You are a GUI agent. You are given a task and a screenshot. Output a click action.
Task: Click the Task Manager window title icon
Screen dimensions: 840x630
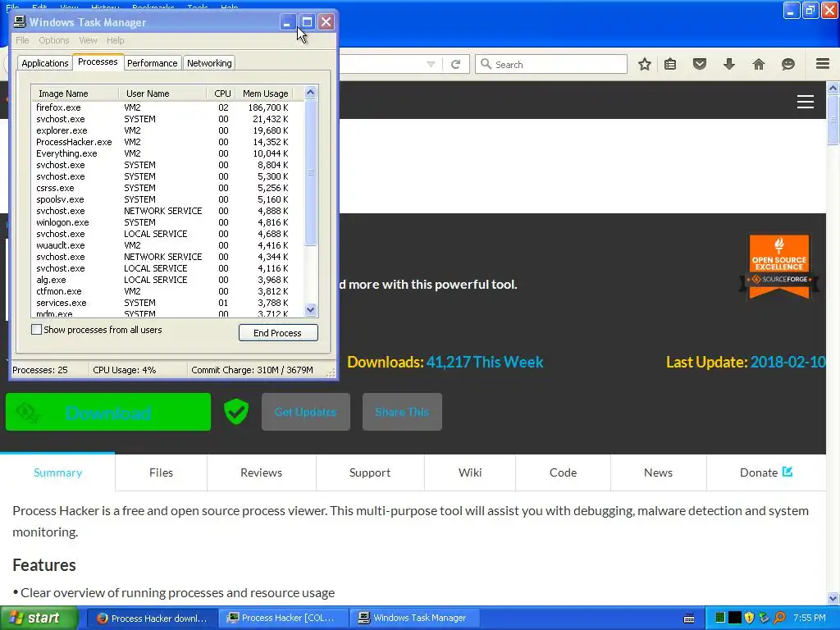tap(20, 22)
